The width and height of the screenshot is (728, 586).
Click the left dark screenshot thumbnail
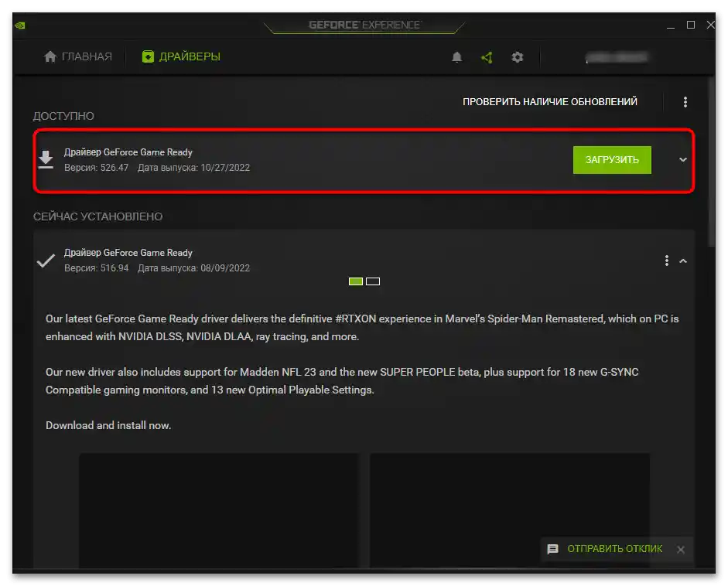pos(219,510)
